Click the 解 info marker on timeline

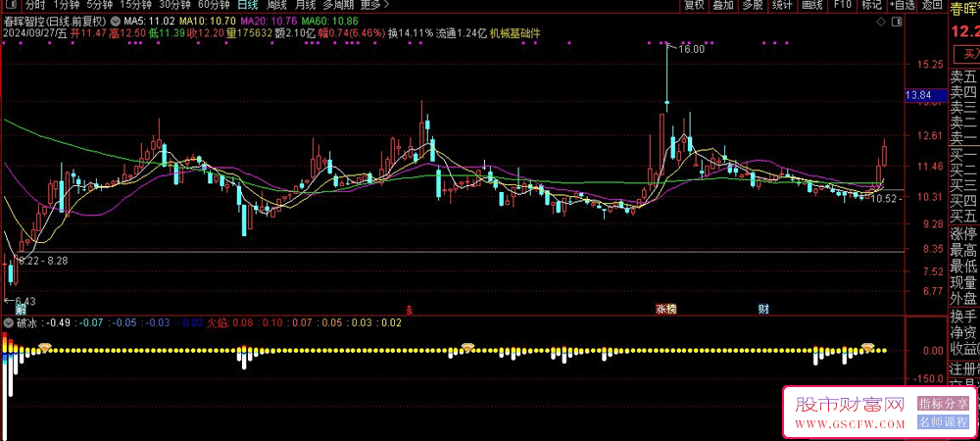(x=21, y=310)
